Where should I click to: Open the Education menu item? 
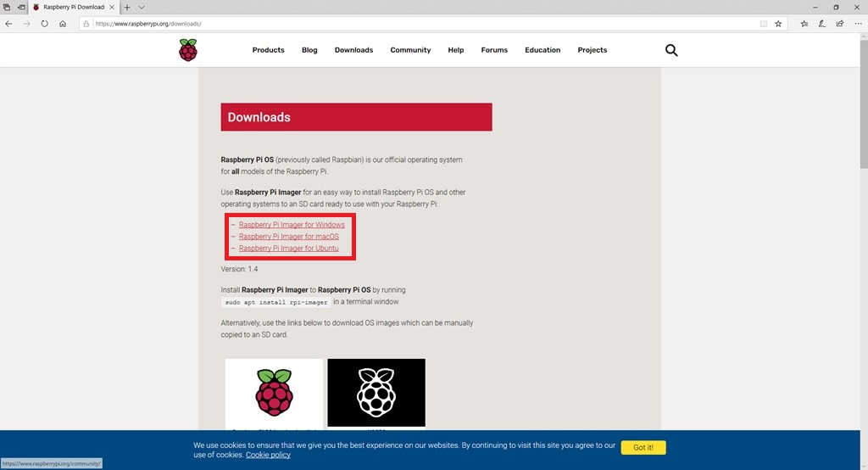click(x=542, y=50)
